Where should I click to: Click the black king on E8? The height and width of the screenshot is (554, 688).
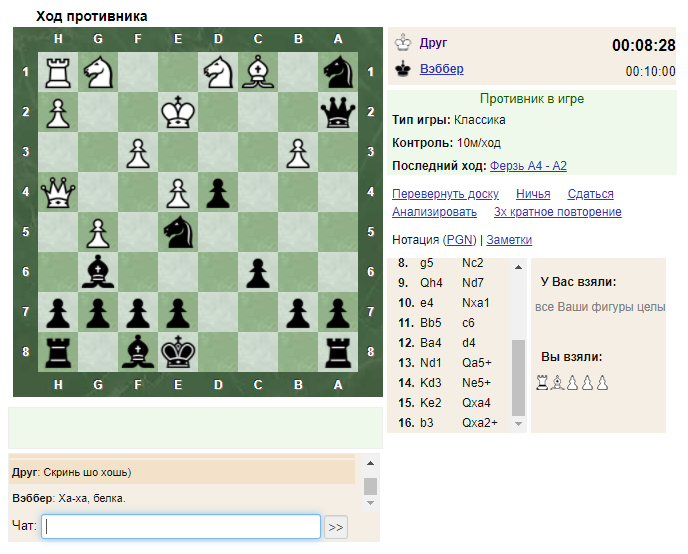[178, 351]
